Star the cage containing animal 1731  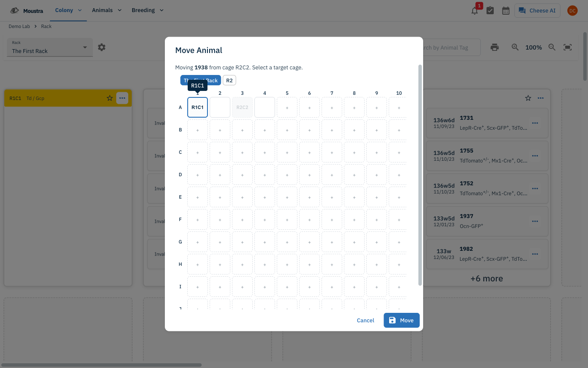pyautogui.click(x=528, y=98)
